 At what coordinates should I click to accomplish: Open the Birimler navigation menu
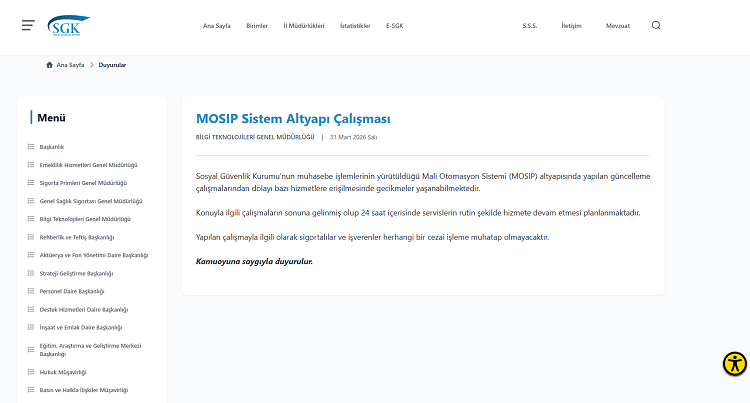click(257, 26)
